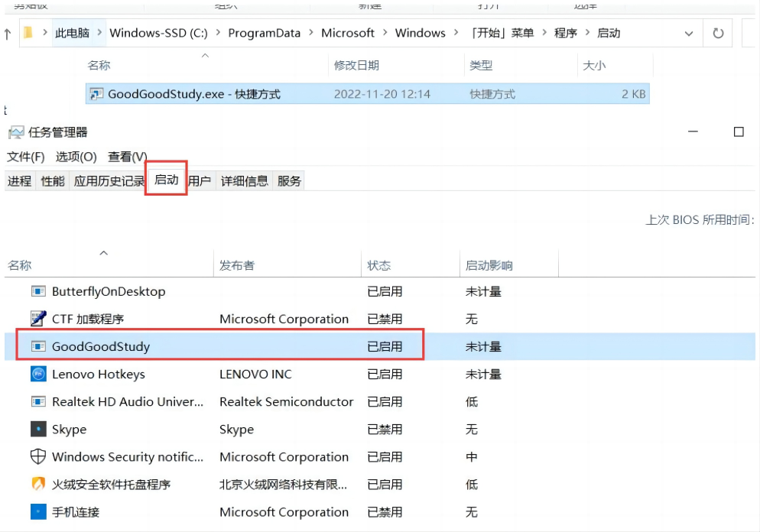
Task: Expand chevron after Microsoft breadcrumb
Action: click(385, 32)
